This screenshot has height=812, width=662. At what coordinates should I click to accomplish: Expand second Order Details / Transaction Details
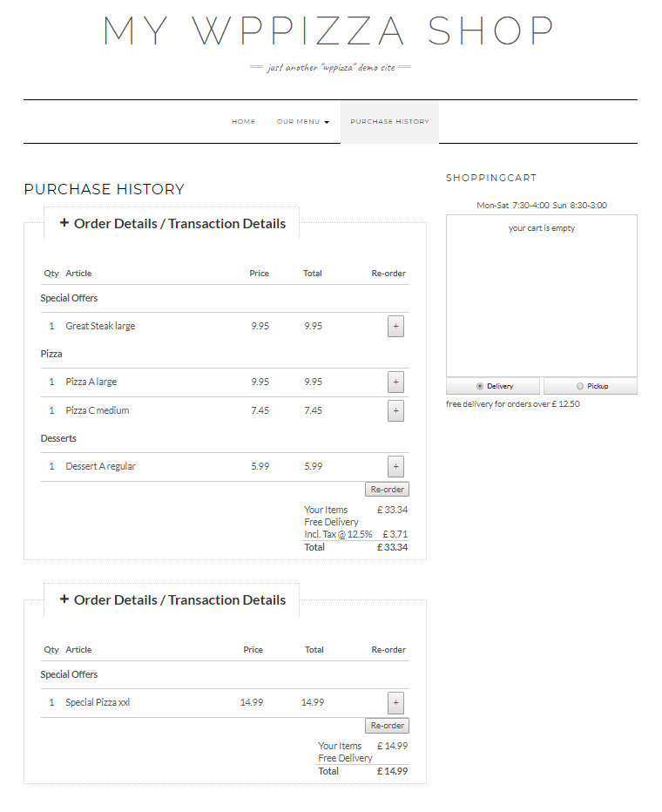coord(172,600)
